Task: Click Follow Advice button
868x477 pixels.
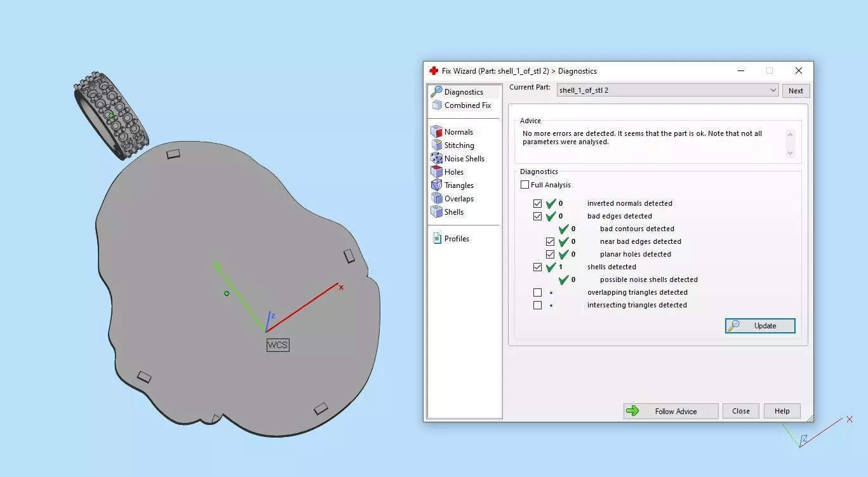Action: [x=671, y=411]
